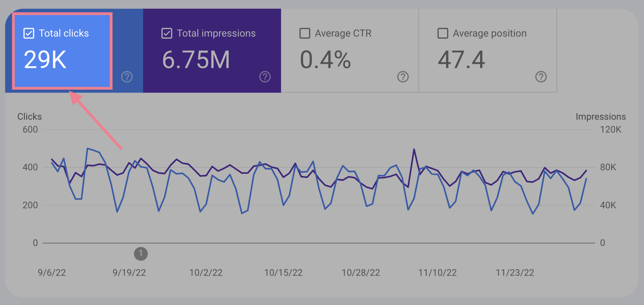Click the Total impressions help icon
The height and width of the screenshot is (305, 644).
[x=265, y=77]
